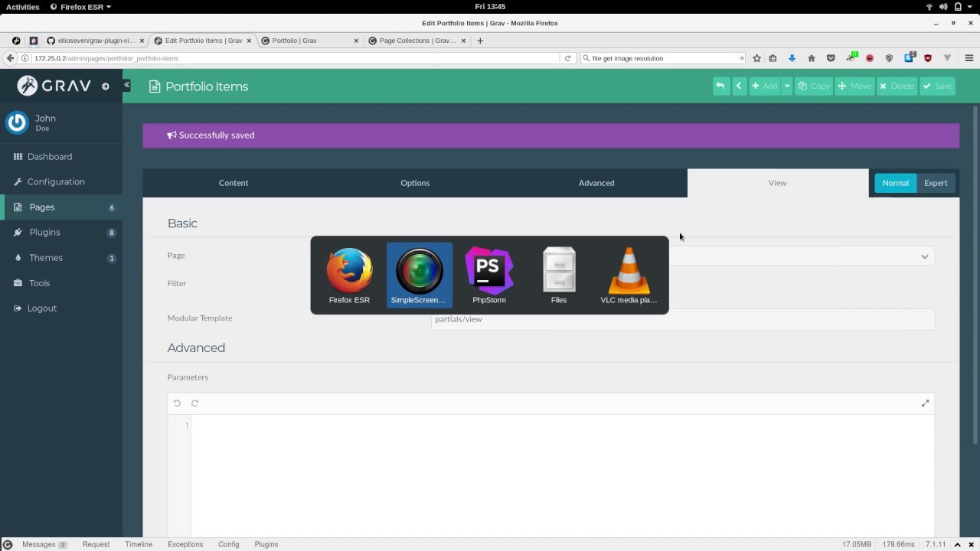This screenshot has height=551, width=980.
Task: Select Files in the app switcher
Action: click(559, 275)
